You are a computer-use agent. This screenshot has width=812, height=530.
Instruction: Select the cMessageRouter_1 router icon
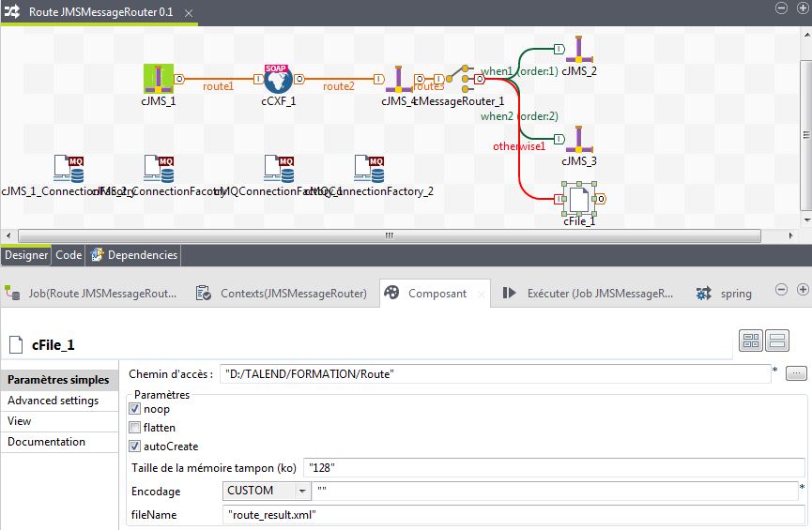pyautogui.click(x=459, y=79)
